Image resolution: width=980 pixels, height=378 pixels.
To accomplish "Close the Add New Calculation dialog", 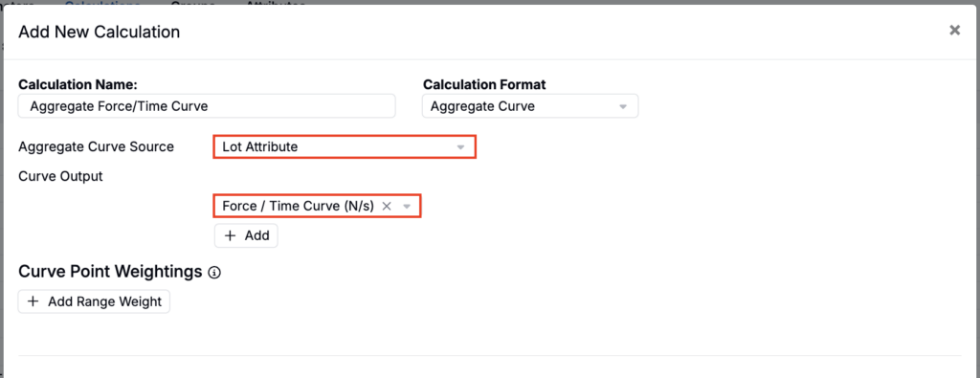I will pos(954,30).
